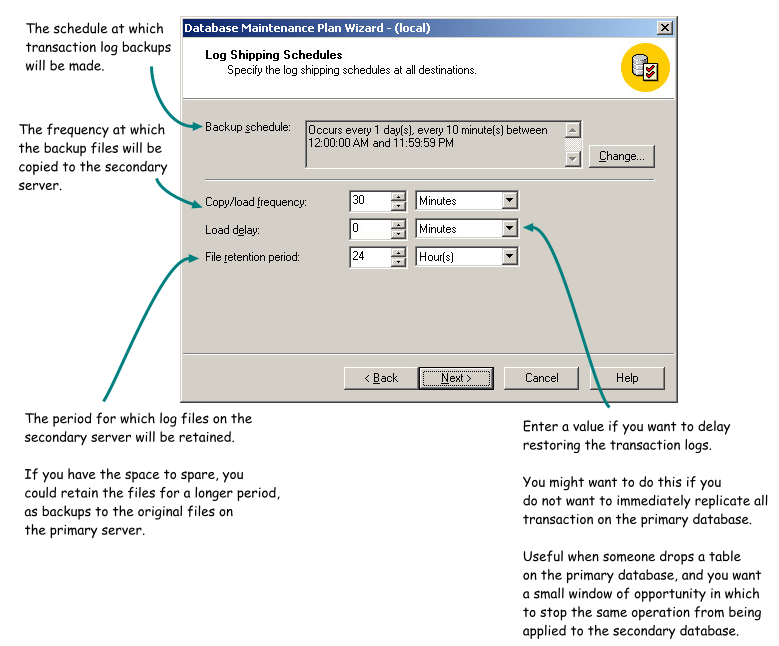
Task: Click scroll down arrow in Backup schedule box
Action: pyautogui.click(x=573, y=159)
